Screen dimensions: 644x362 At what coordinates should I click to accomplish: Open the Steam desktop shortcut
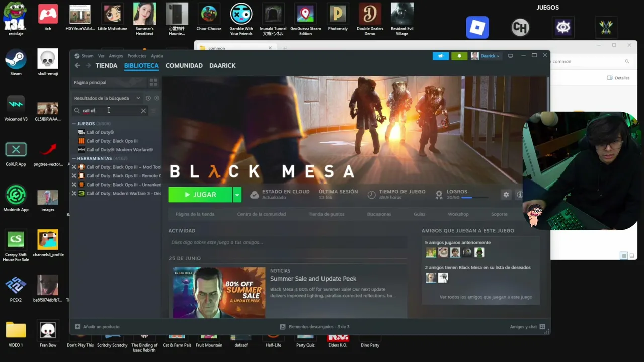pos(16,63)
